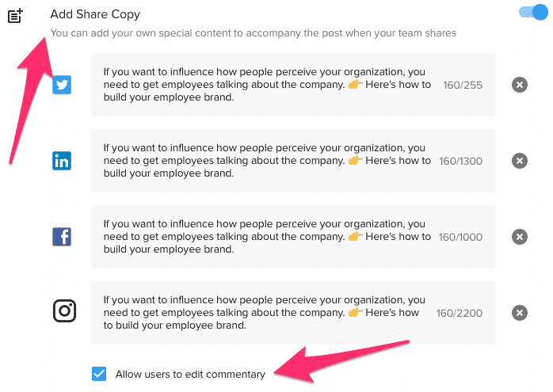Viewport: 553px width, 392px height.
Task: Click the Twitter icon
Action: tap(63, 85)
